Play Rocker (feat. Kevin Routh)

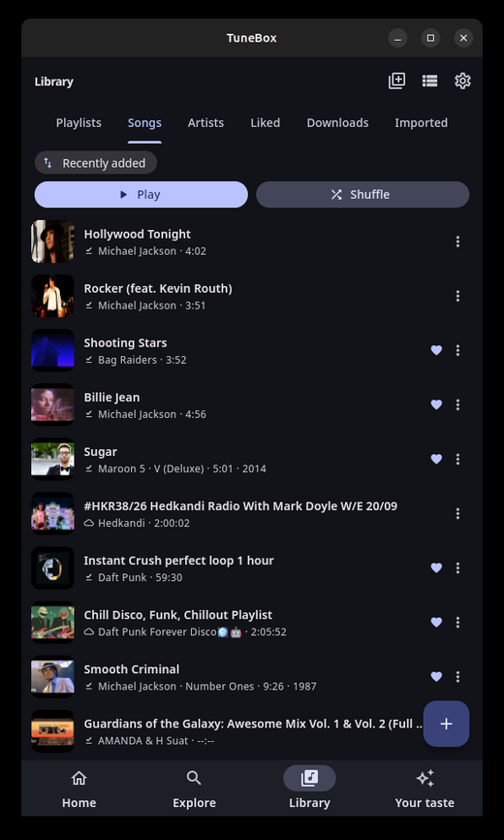click(x=158, y=289)
